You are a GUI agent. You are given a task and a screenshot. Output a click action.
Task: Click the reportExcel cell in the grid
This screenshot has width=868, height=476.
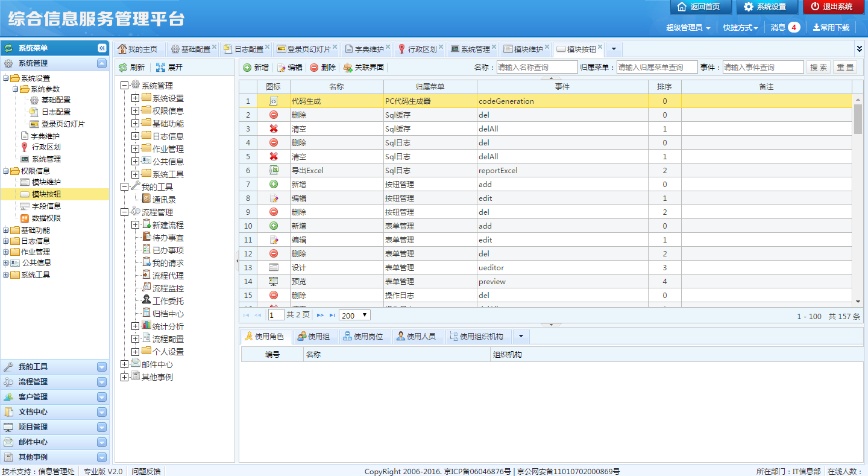coord(562,171)
